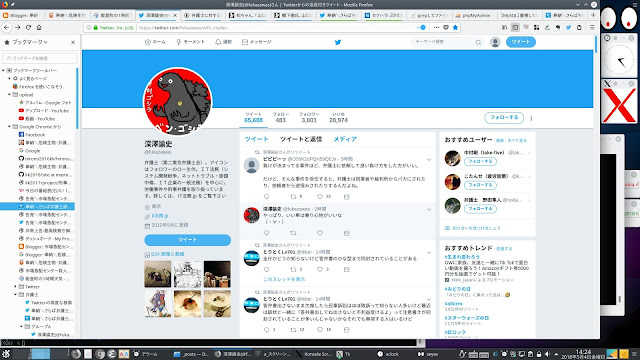The height and width of the screenshot is (360, 640).
Task: Collapse the ブックマークツールバー tree folder
Action: 4,70
